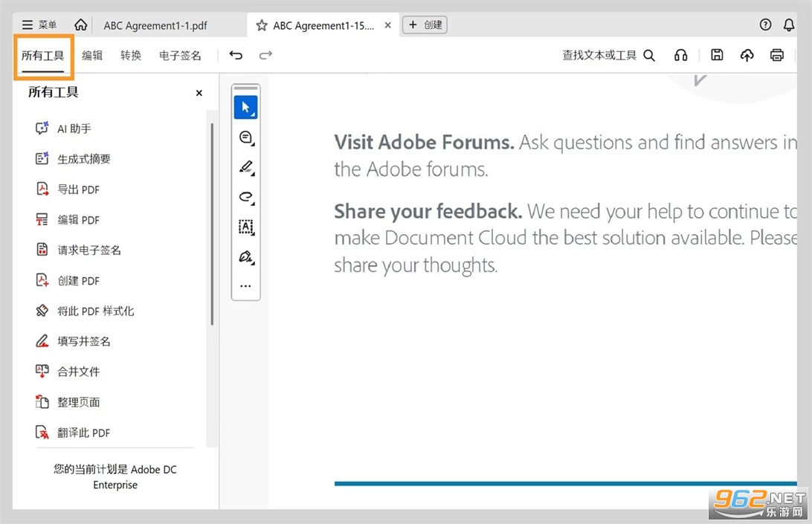Open the notifications bell
This screenshot has width=812, height=524.
click(788, 25)
